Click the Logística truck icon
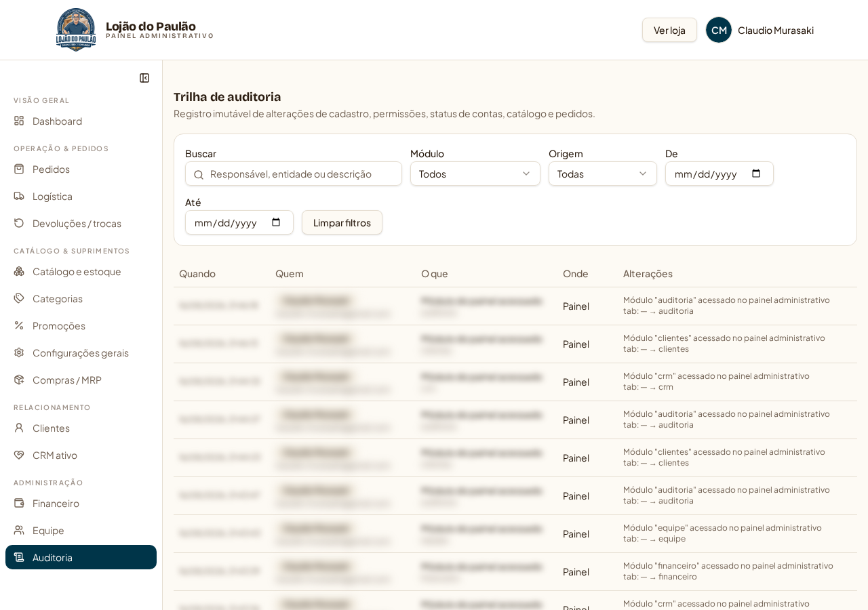The height and width of the screenshot is (610, 868). [x=19, y=196]
